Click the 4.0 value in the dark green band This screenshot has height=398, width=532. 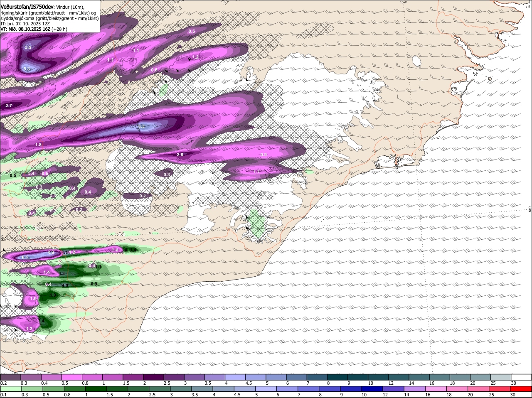pyautogui.click(x=64, y=286)
